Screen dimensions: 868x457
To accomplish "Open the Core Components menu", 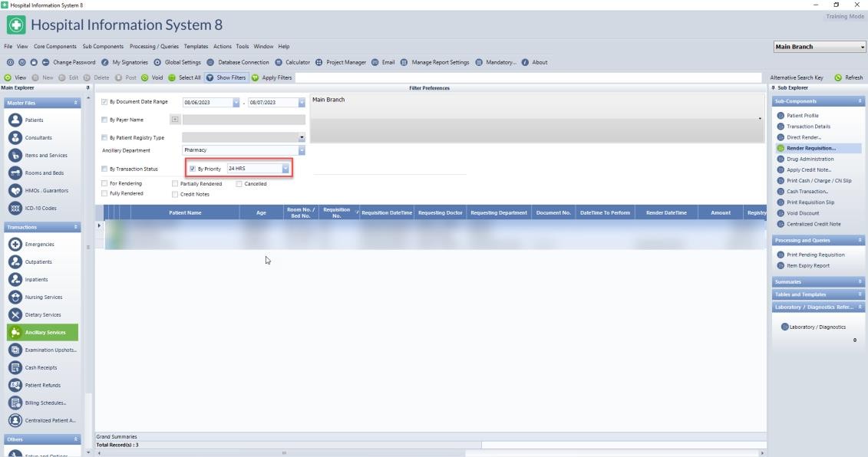I will (x=54, y=47).
